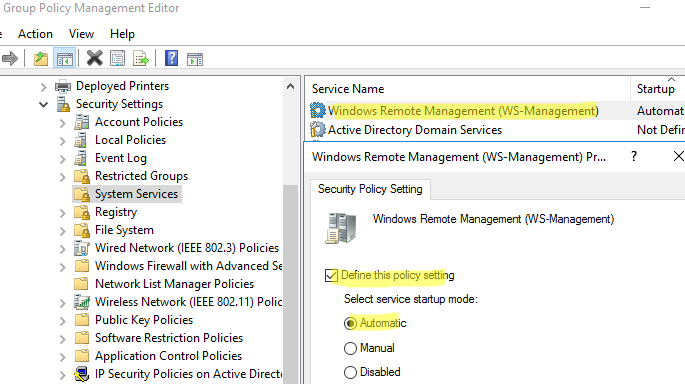Viewport: 685px width, 384px height.
Task: Expand the Software Restriction Policies node
Action: pyautogui.click(x=62, y=339)
